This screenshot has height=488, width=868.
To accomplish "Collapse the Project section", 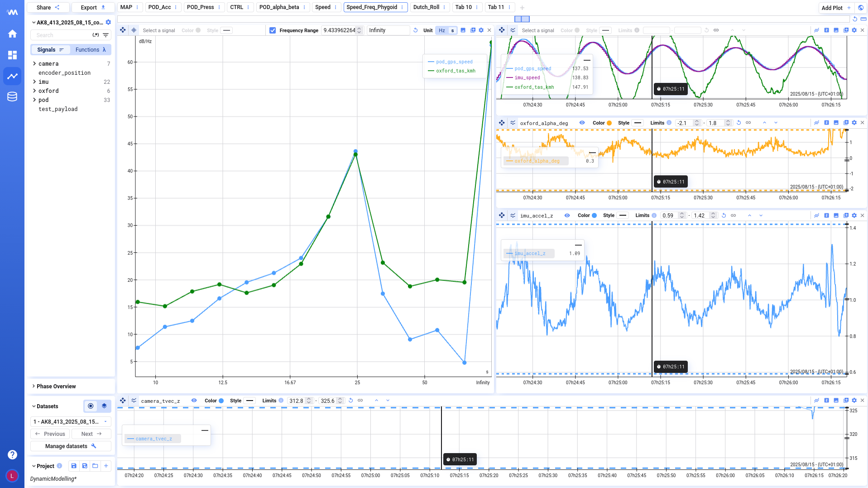I will coord(34,466).
